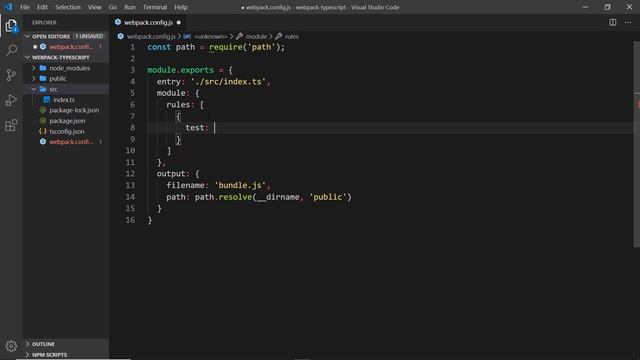This screenshot has width=640, height=360.
Task: Open the editor More Actions ellipsis
Action: point(628,22)
